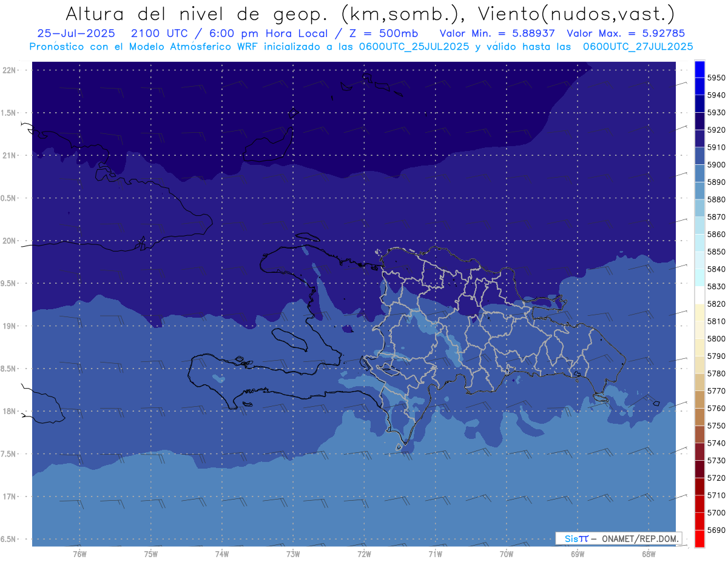Select legend color band between 5880 and 5890
This screenshot has height=562, width=728.
tap(699, 191)
